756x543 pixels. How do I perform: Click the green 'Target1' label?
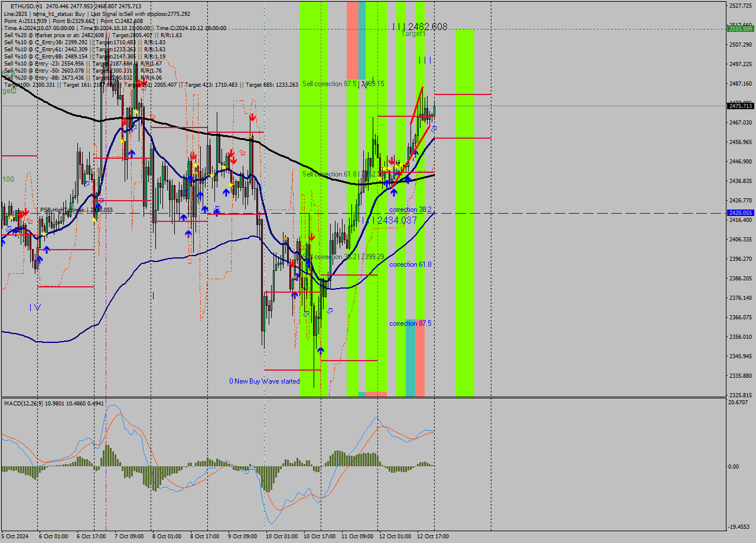413,34
